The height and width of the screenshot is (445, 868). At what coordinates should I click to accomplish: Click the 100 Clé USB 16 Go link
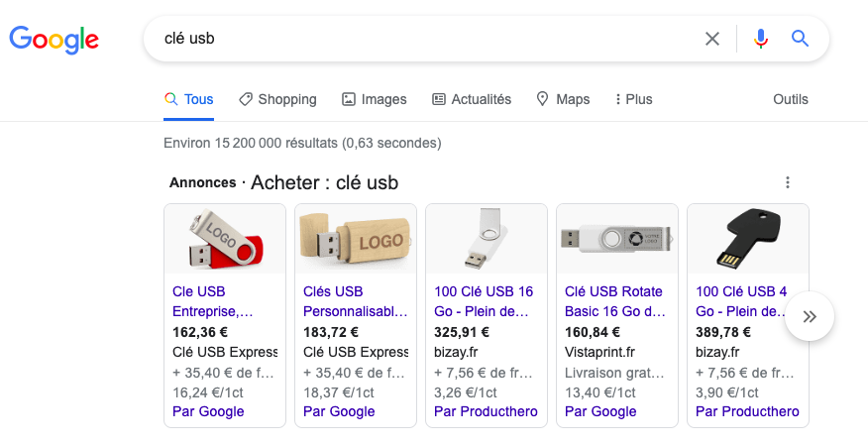pos(484,301)
